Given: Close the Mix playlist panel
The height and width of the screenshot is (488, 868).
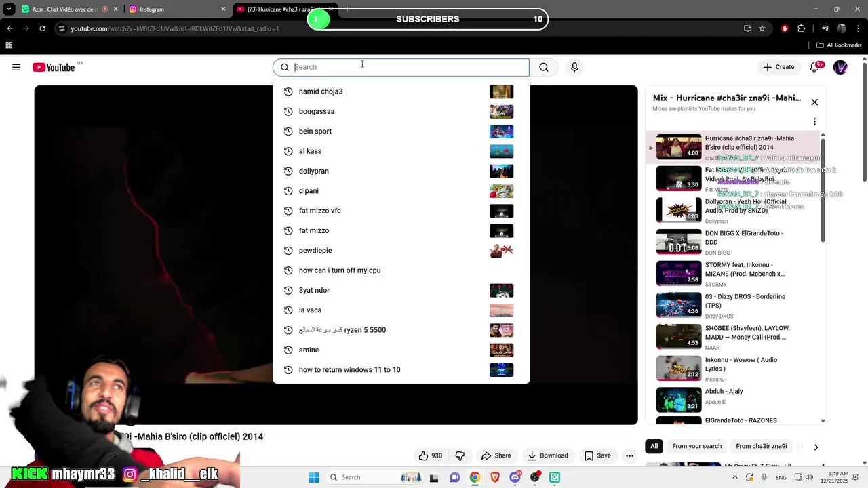Looking at the screenshot, I should pos(814,102).
